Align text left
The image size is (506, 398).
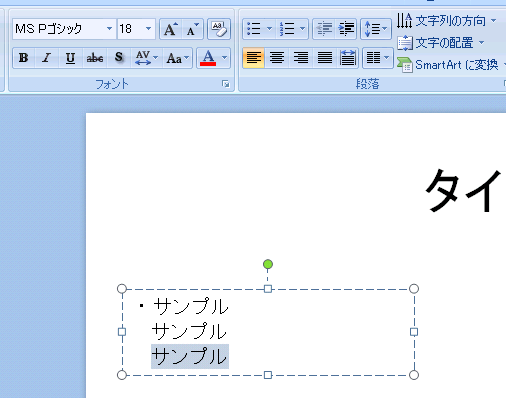pyautogui.click(x=254, y=58)
